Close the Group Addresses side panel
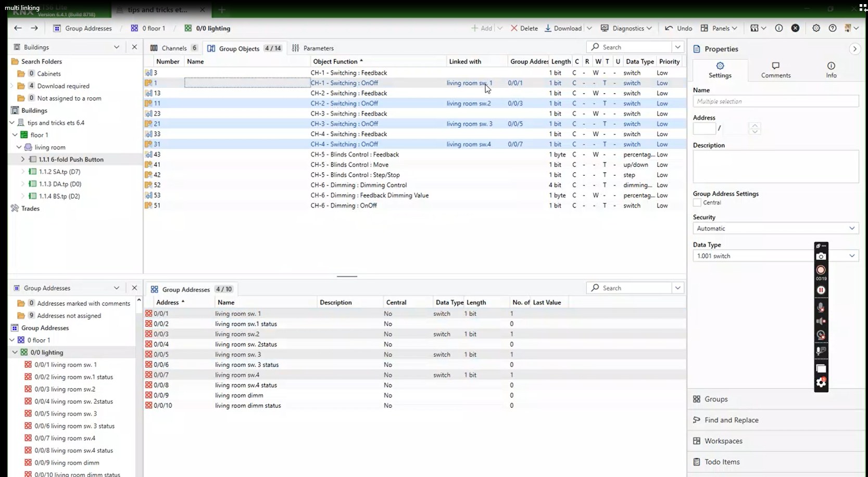 [134, 288]
